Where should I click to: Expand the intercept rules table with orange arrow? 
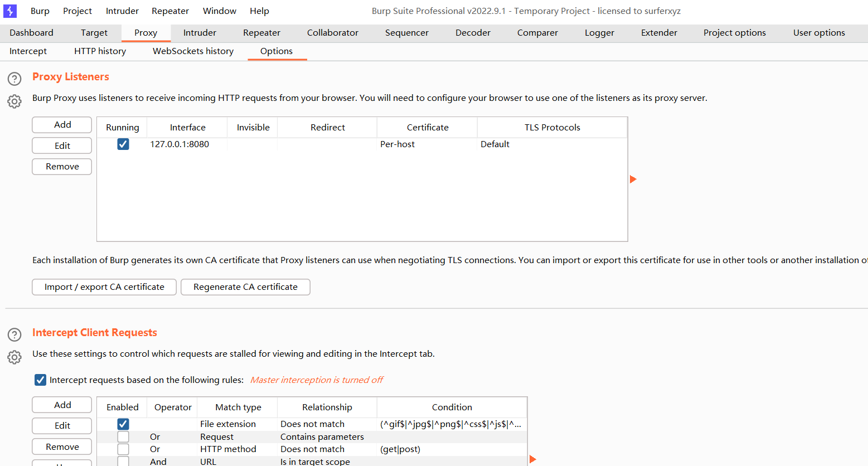pos(532,459)
